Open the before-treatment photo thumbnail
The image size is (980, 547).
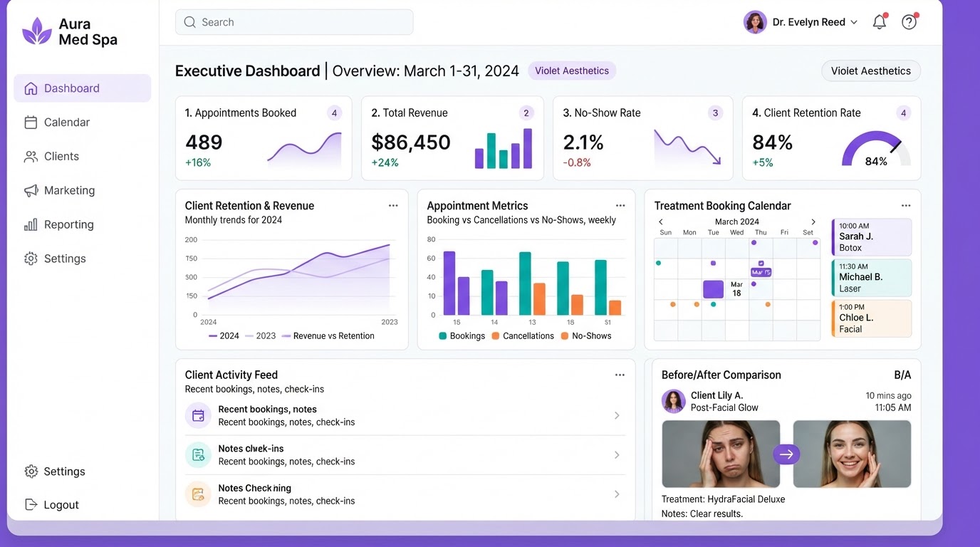[721, 454]
